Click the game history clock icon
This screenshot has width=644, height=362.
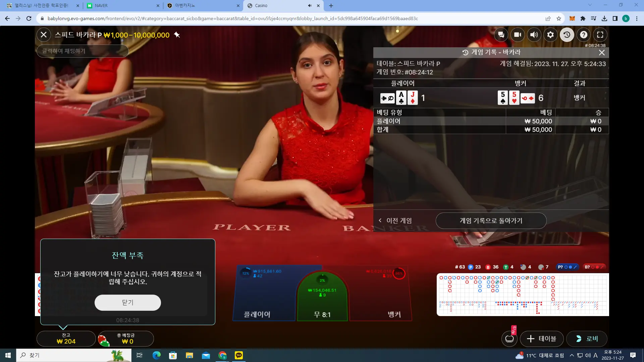pyautogui.click(x=567, y=35)
